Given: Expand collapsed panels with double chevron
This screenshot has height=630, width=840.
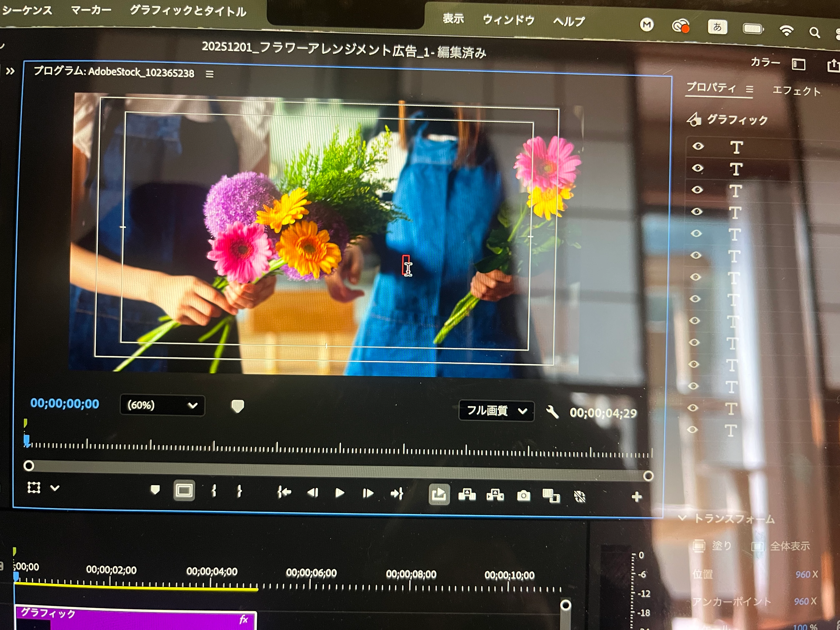Looking at the screenshot, I should pyautogui.click(x=10, y=71).
